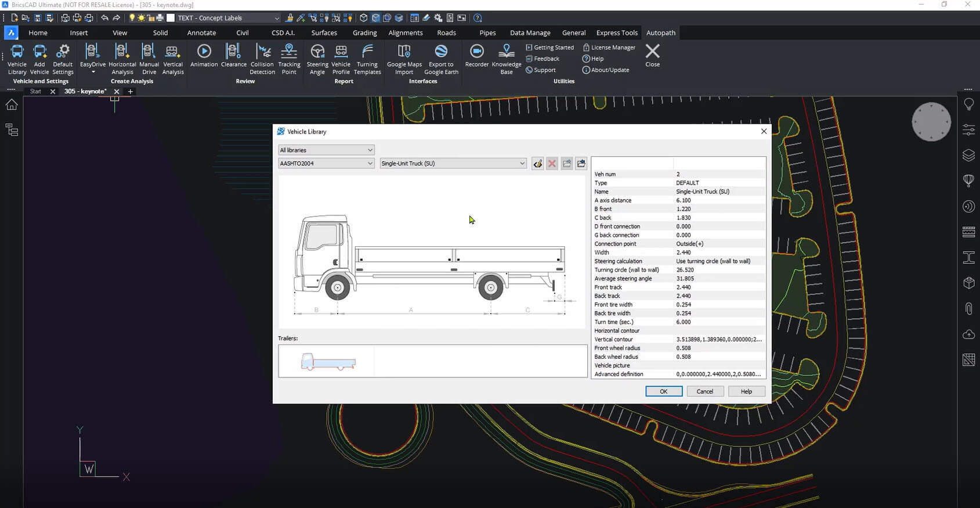Viewport: 980px width, 508px height.
Task: Click the home icon on left sidebar
Action: 12,105
